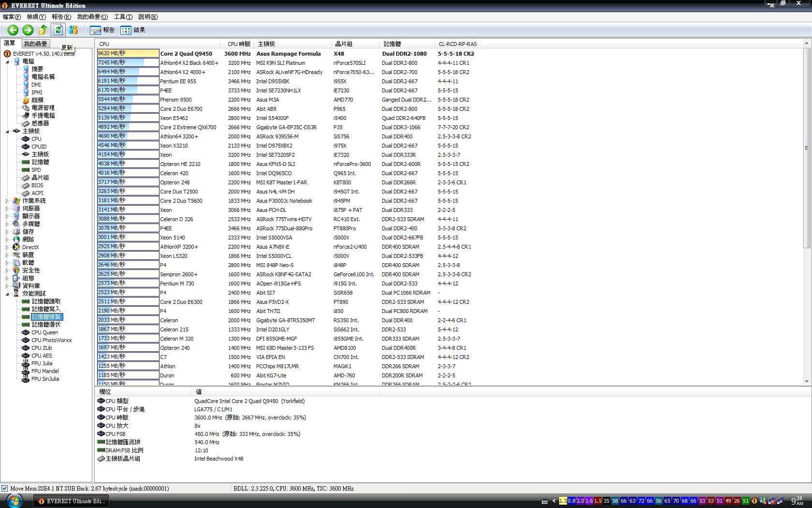812x508 pixels.
Task: Click the CPU FSB detail row
Action: (x=237, y=434)
